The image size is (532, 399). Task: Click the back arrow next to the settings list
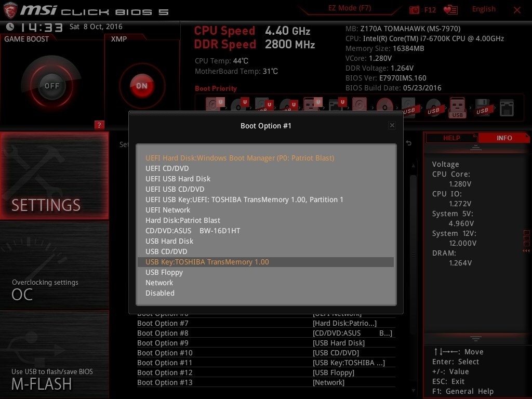click(x=408, y=143)
